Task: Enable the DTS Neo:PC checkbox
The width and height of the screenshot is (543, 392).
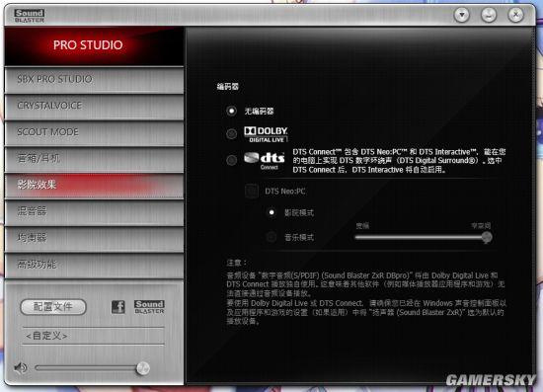Action: point(252,191)
